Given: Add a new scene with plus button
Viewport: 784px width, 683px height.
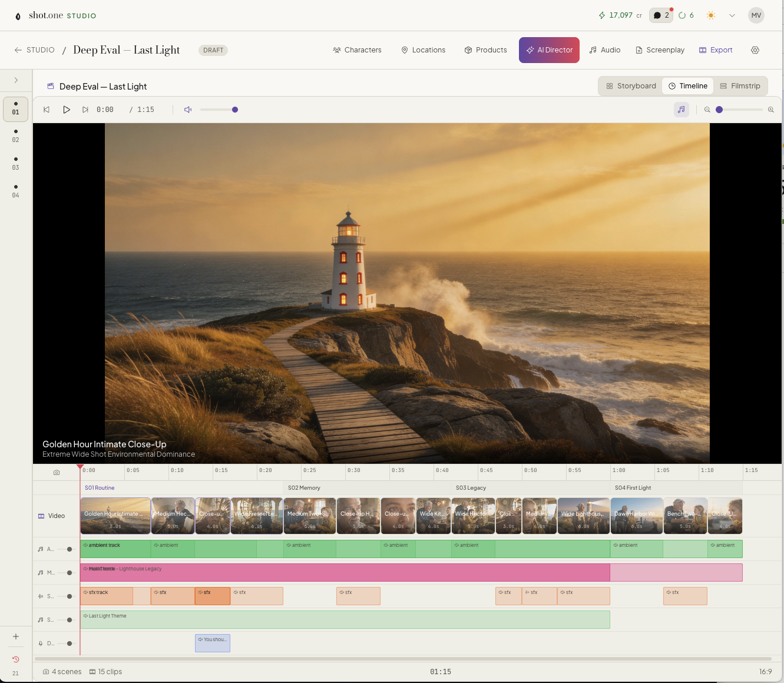Looking at the screenshot, I should tap(16, 636).
